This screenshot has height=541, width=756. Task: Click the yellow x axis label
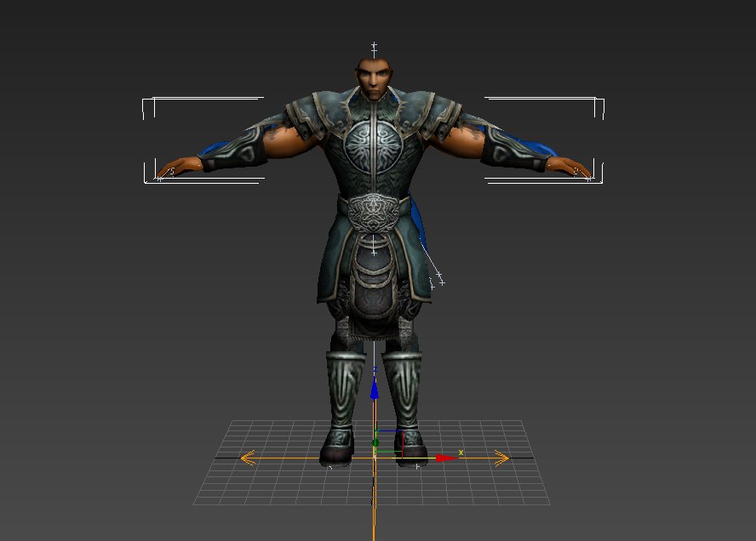coord(461,453)
